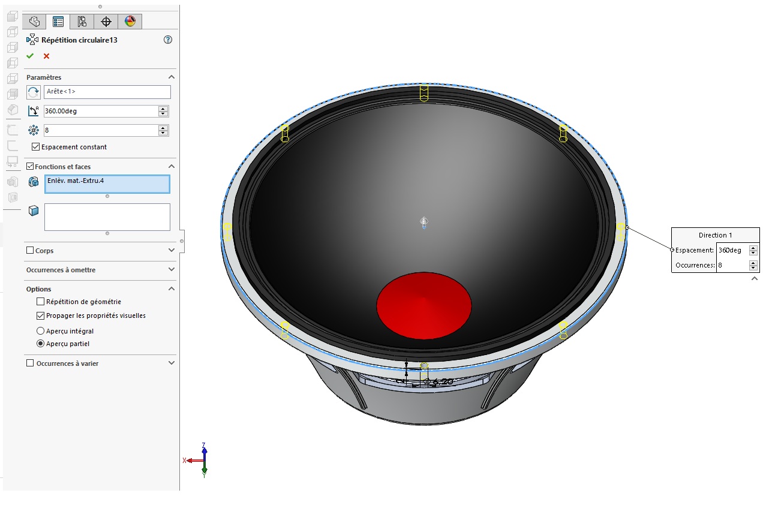Open the DisplayManager color sphere tab
The width and height of the screenshot is (772, 532).
pos(130,22)
